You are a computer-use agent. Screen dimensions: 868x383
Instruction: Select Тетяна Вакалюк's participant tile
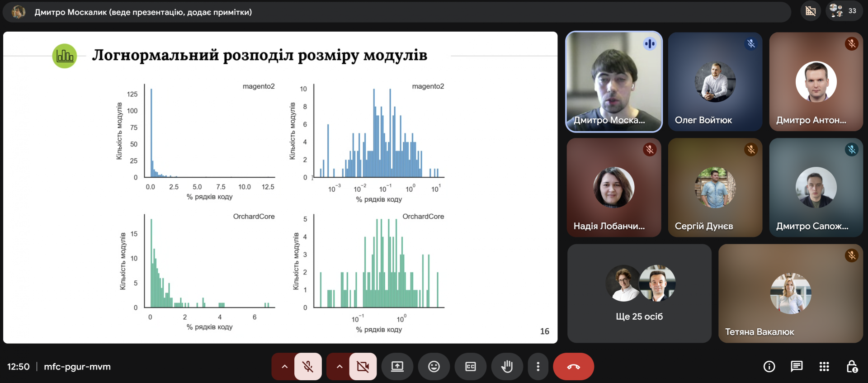pos(790,293)
